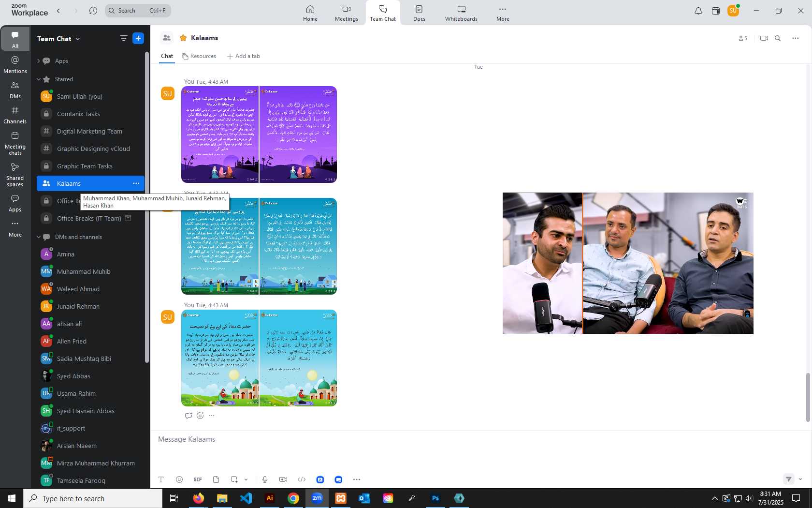The image size is (812, 508).
Task: Open the Comtanix Tasks channel
Action: click(x=90, y=114)
